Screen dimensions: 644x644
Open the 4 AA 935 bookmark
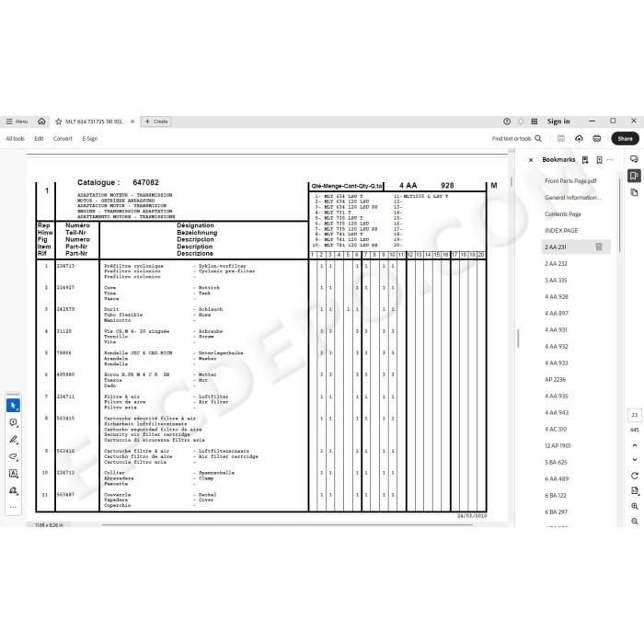(556, 396)
